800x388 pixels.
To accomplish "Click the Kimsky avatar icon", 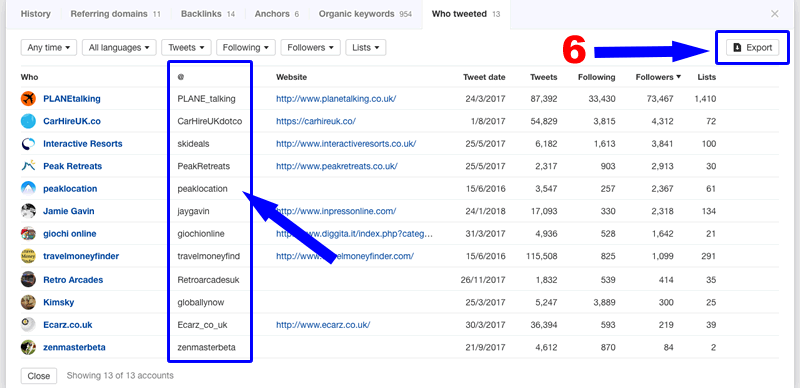I will coord(28,302).
